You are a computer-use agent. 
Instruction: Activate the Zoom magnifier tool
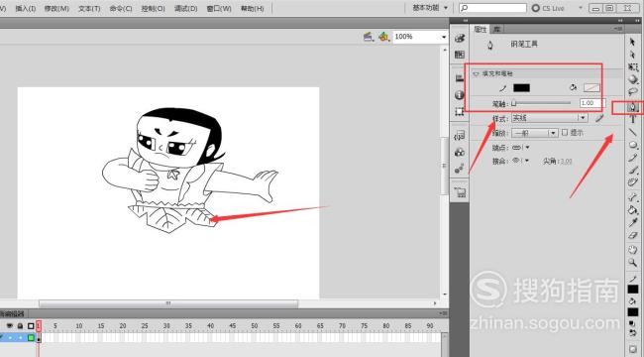pyautogui.click(x=632, y=262)
